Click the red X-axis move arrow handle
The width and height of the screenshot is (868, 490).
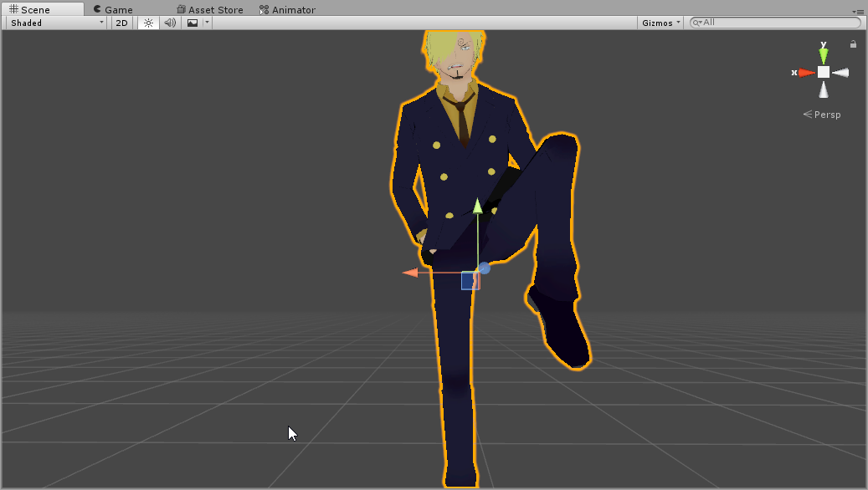pyautogui.click(x=410, y=272)
